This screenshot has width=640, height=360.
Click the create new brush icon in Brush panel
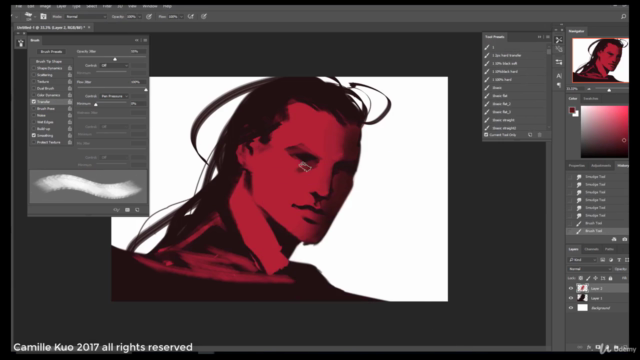pyautogui.click(x=137, y=210)
